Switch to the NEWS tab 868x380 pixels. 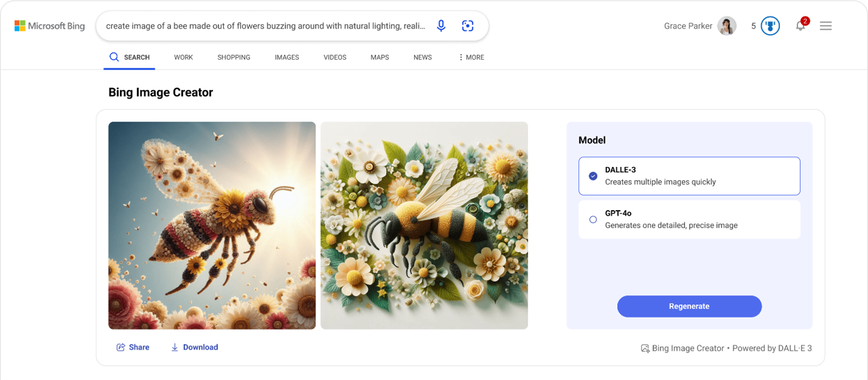[422, 57]
